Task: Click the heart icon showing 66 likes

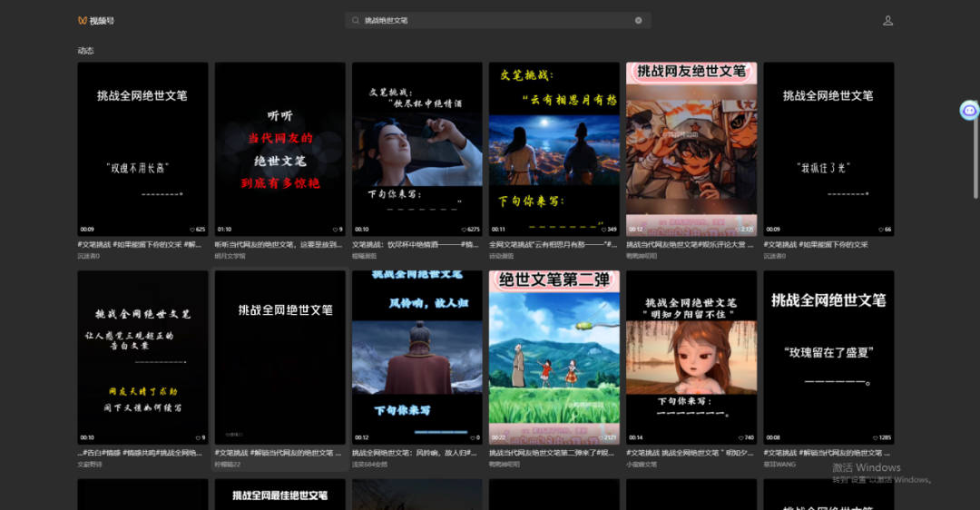Action: point(881,230)
